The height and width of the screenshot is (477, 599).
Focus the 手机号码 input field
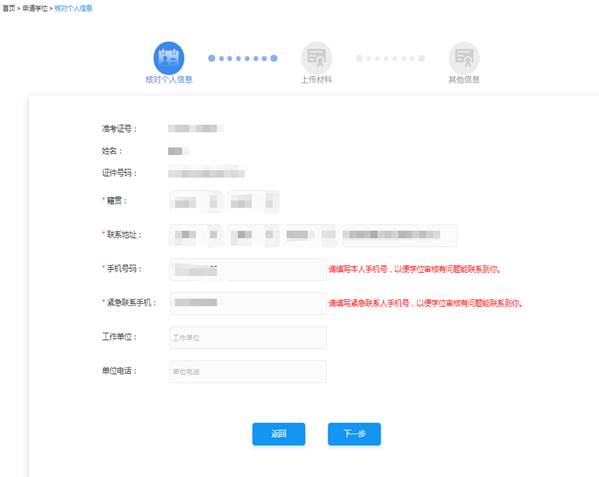tap(248, 269)
